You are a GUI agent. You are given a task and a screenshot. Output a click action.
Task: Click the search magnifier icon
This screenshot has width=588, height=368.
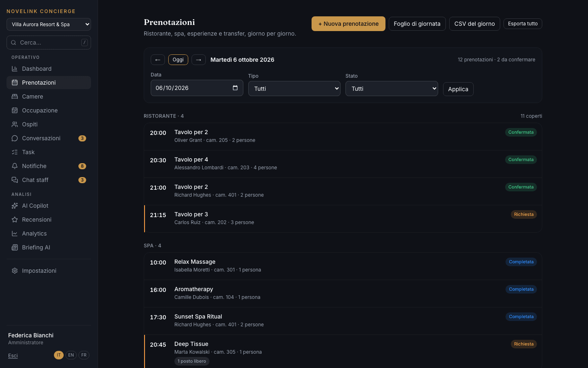click(x=13, y=43)
